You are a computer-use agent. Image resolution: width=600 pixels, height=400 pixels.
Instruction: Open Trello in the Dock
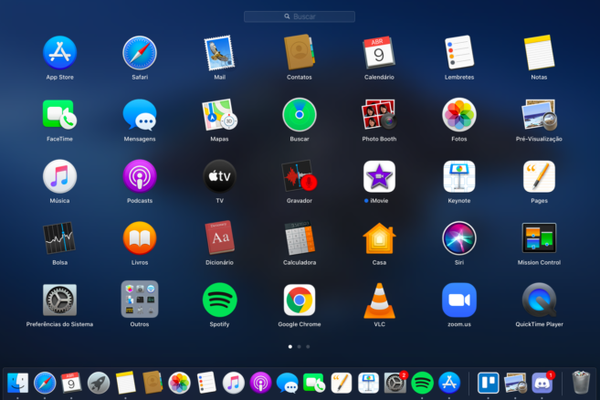click(488, 383)
